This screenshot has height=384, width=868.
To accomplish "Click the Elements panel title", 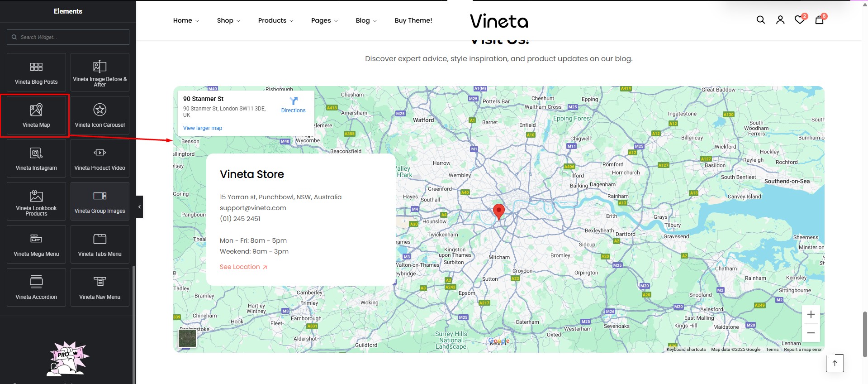I will coord(68,11).
